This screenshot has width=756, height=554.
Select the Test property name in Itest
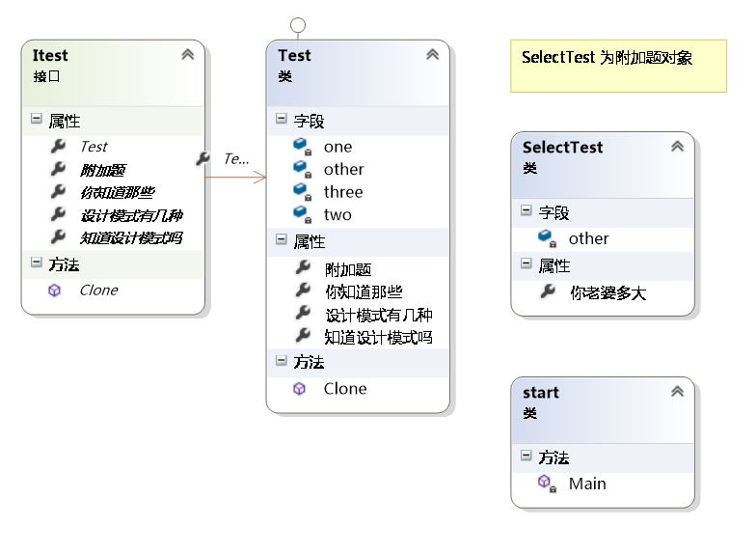94,147
